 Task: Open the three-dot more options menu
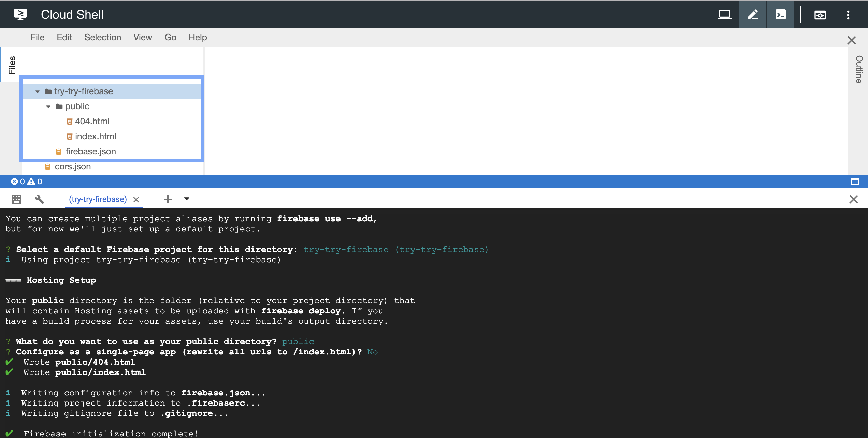pos(848,15)
